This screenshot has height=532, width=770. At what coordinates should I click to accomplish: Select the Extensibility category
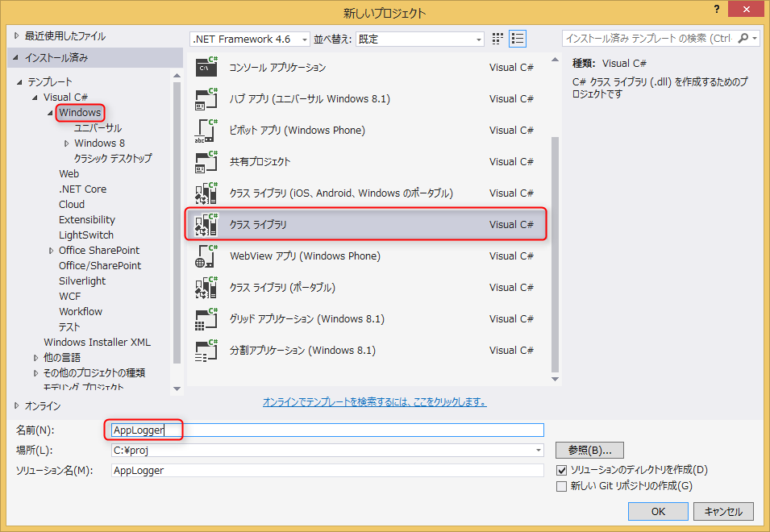[x=87, y=219]
